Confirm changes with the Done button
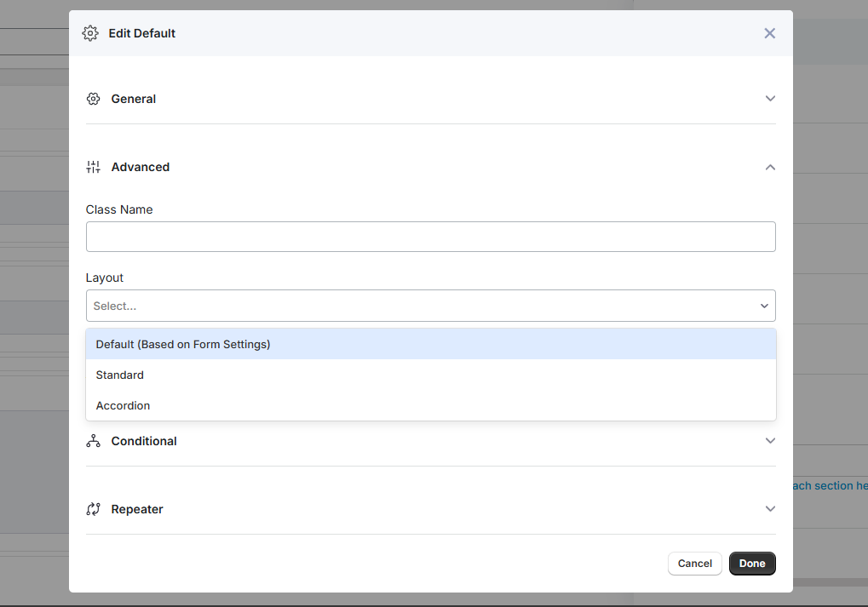 [751, 564]
